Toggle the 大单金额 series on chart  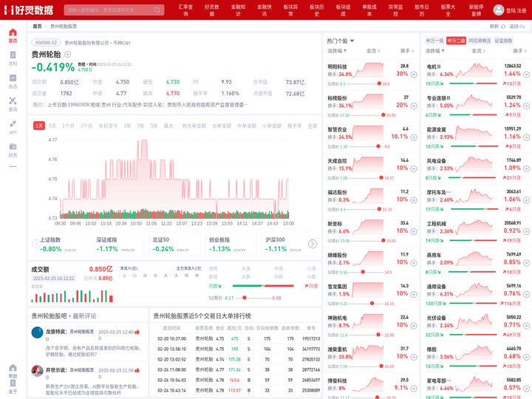[x=222, y=126]
